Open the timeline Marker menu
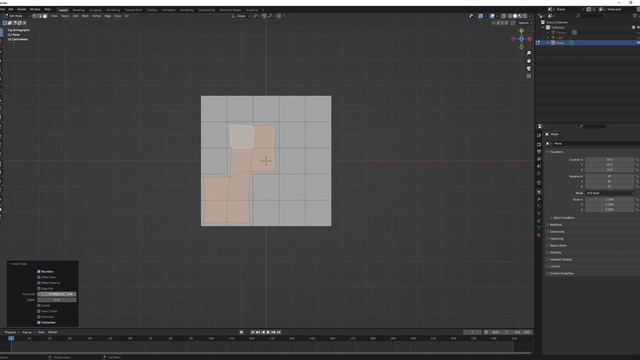This screenshot has width=640, height=360. pyautogui.click(x=53, y=332)
